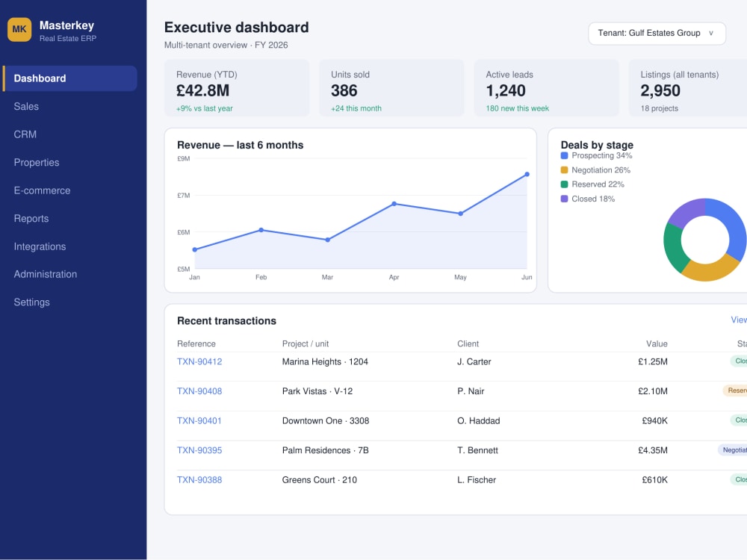Click Palm Residences · 7B cell

click(x=326, y=450)
